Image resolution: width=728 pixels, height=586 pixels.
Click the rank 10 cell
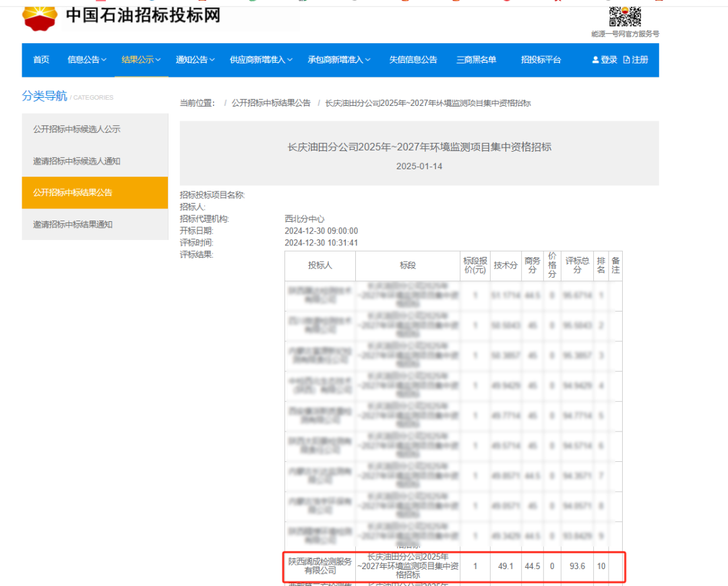(x=601, y=566)
